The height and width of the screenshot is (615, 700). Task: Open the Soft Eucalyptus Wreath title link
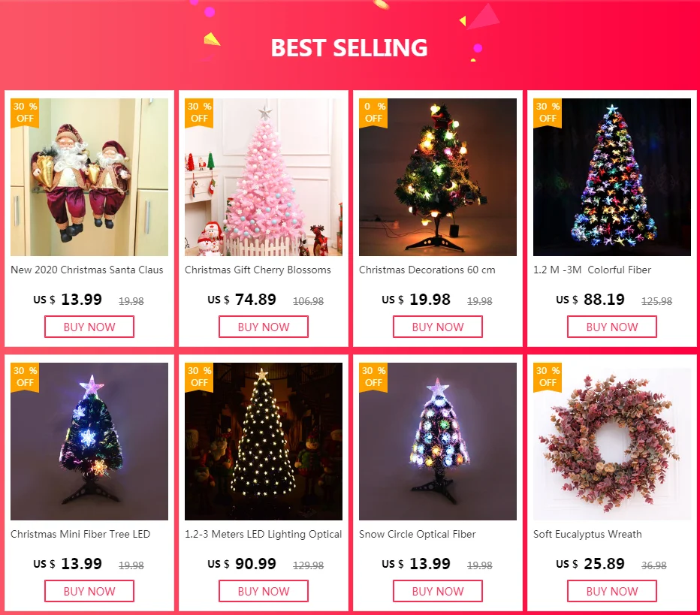point(587,534)
